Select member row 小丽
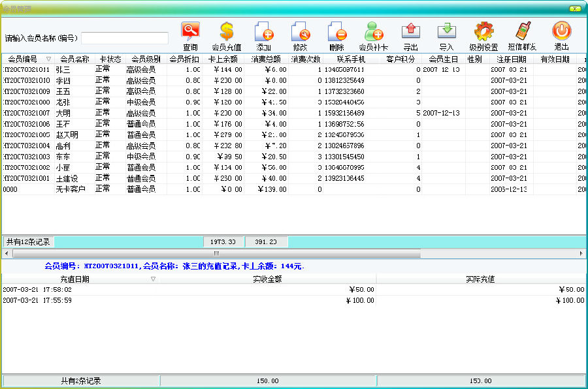 coord(293,167)
